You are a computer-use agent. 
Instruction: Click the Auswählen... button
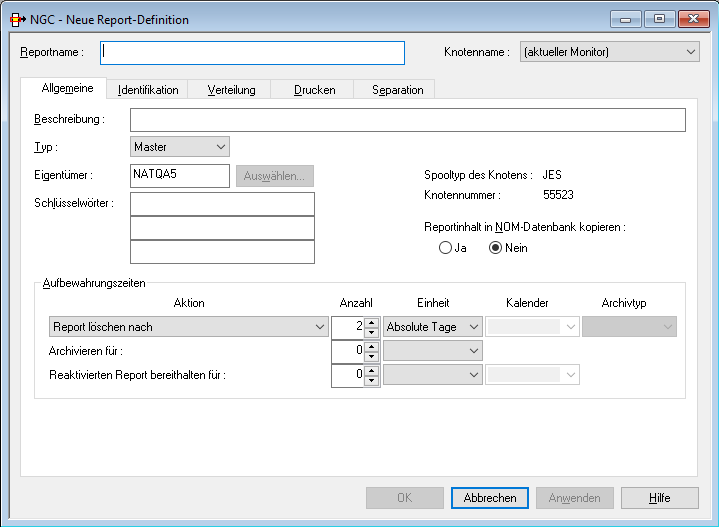point(275,176)
